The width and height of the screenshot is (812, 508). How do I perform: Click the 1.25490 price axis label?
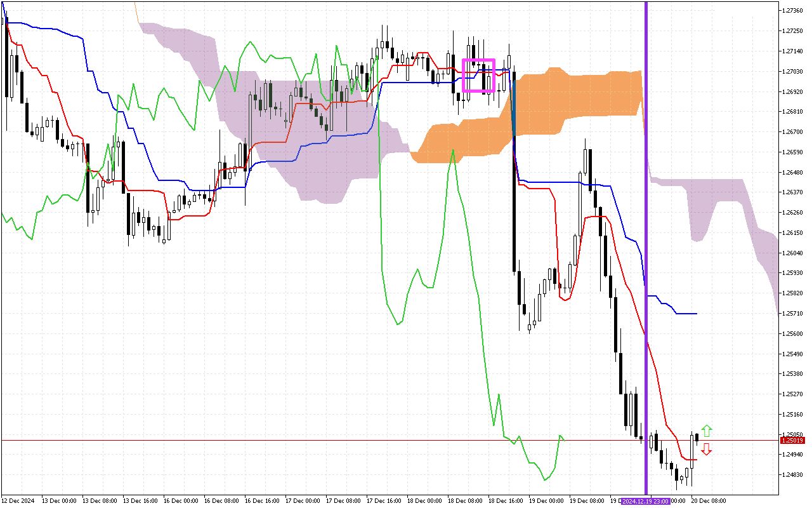tap(793, 354)
